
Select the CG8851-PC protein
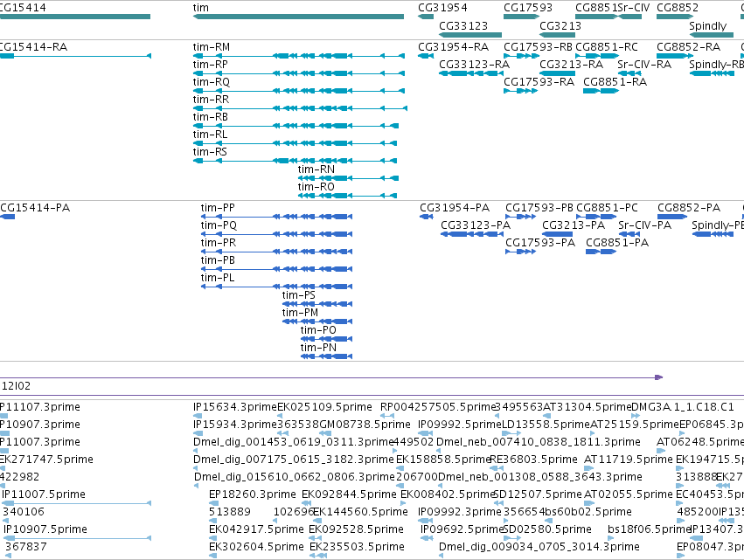click(597, 217)
